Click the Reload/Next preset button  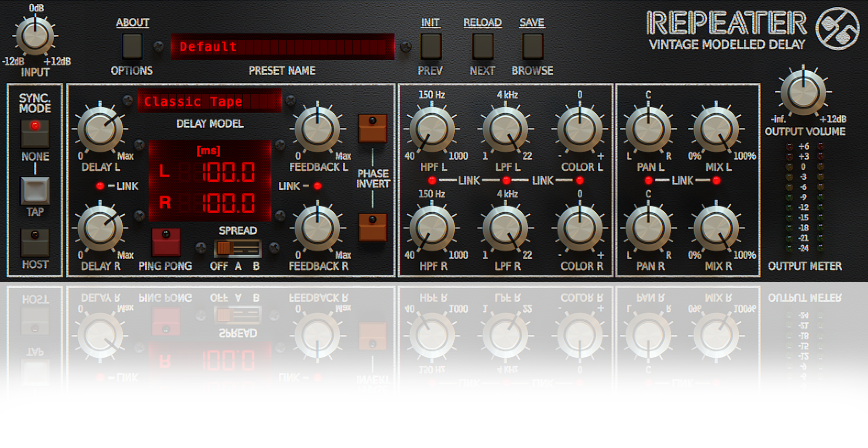(483, 46)
